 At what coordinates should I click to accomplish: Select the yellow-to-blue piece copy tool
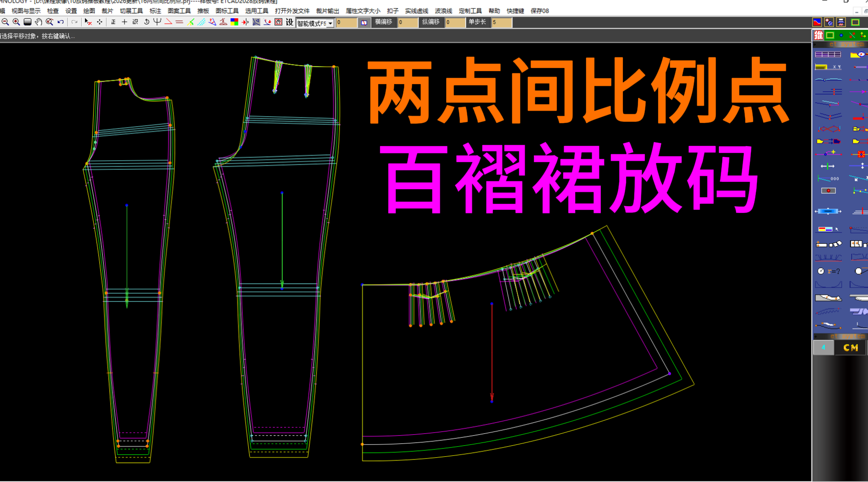pos(828,141)
